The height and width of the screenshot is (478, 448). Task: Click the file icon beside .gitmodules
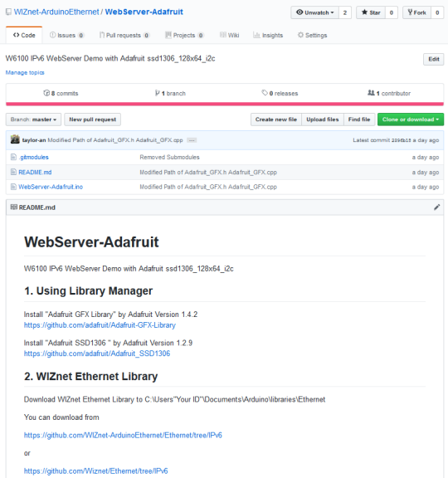13,157
